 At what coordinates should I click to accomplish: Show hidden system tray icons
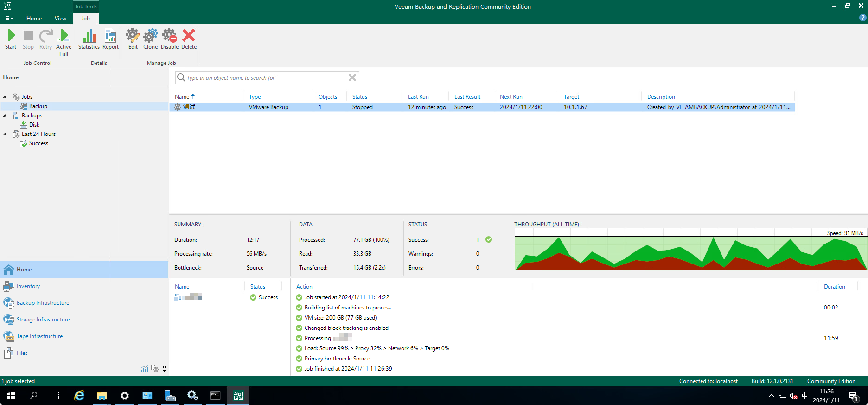pyautogui.click(x=771, y=396)
